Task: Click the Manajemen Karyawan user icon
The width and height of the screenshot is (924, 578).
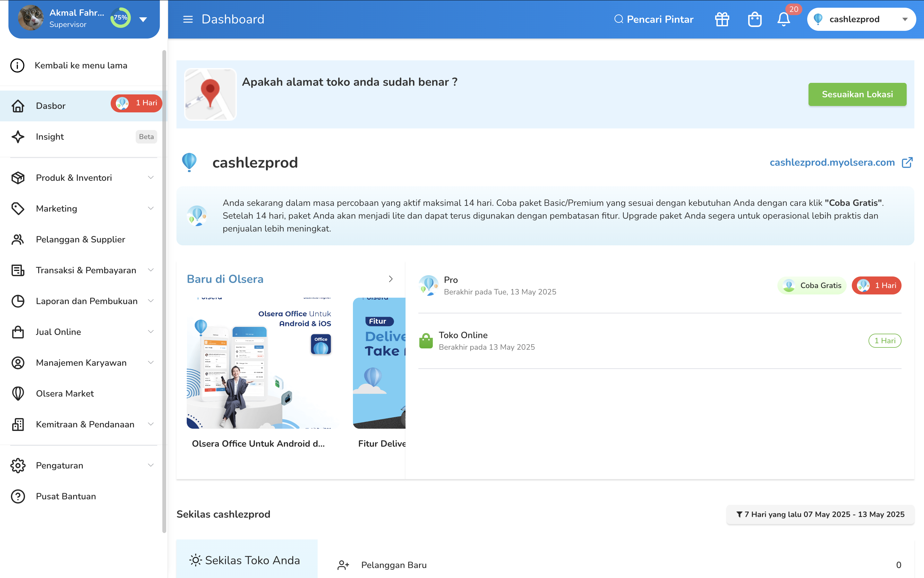Action: [x=18, y=363]
